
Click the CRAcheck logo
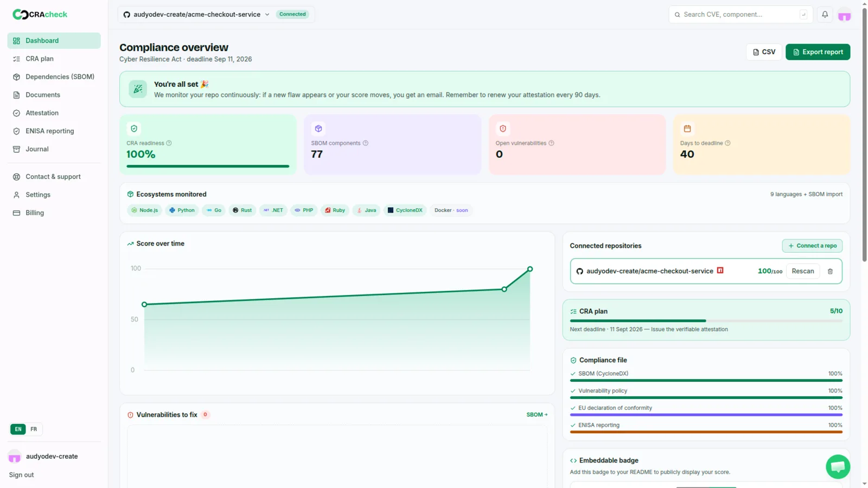[40, 15]
